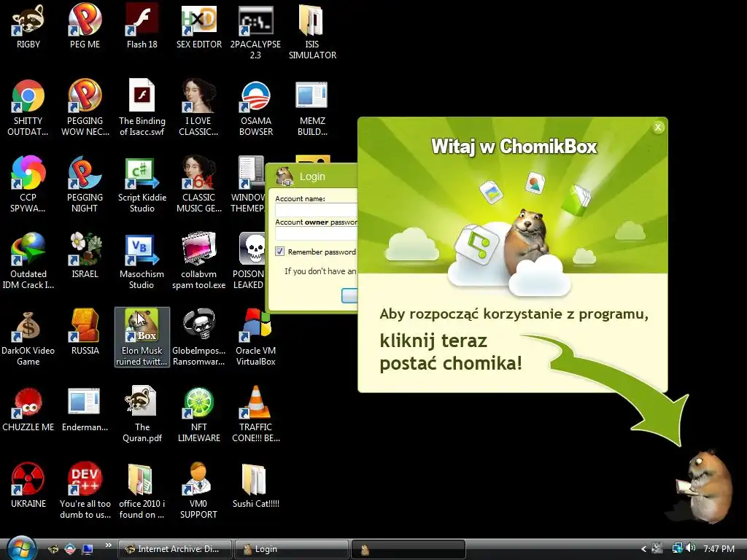Click Show Desktop quick launch icon
Viewport: 747px width, 560px height.
coord(88,550)
